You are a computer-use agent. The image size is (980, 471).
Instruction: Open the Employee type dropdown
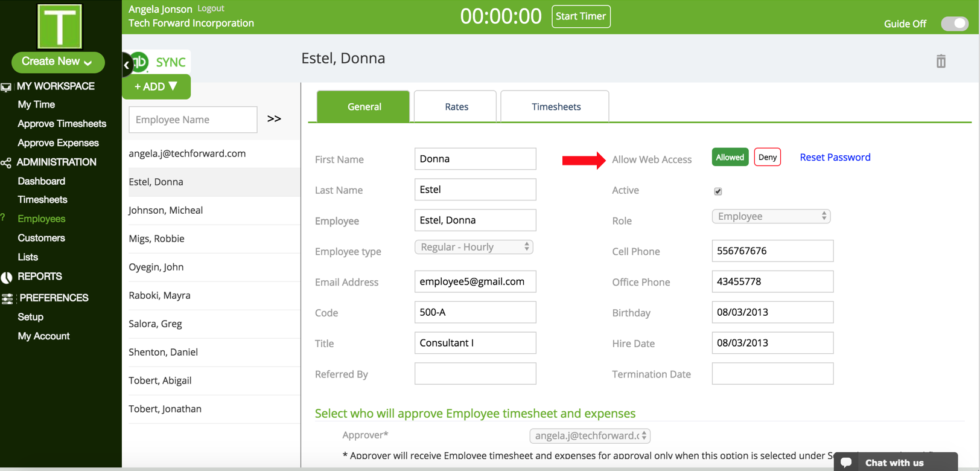point(474,247)
